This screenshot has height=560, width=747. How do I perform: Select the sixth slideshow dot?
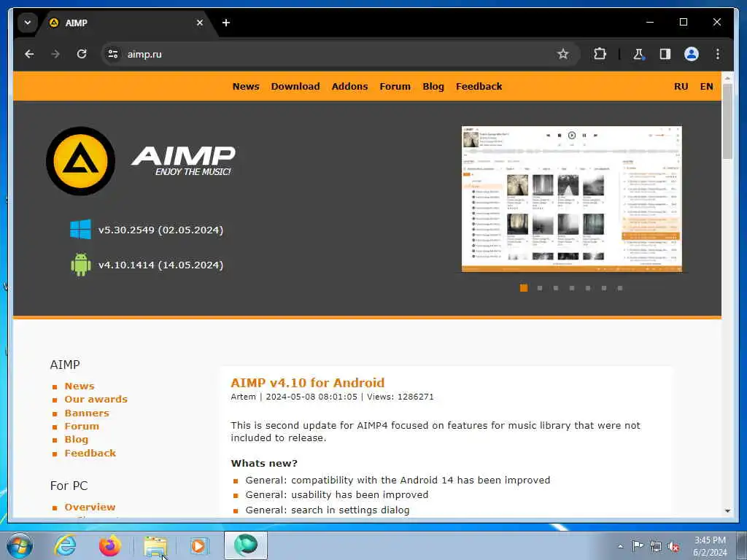[603, 288]
